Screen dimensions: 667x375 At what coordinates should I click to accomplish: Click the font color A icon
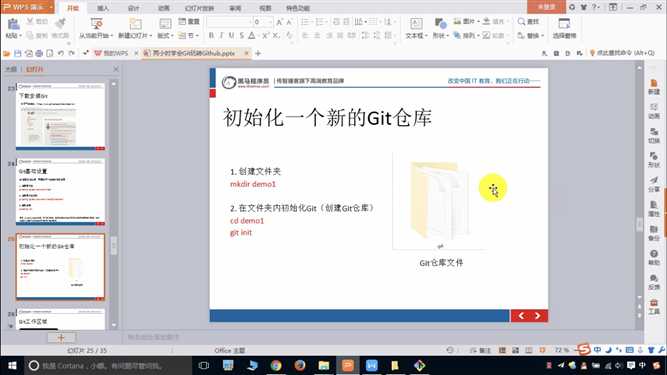click(252, 36)
